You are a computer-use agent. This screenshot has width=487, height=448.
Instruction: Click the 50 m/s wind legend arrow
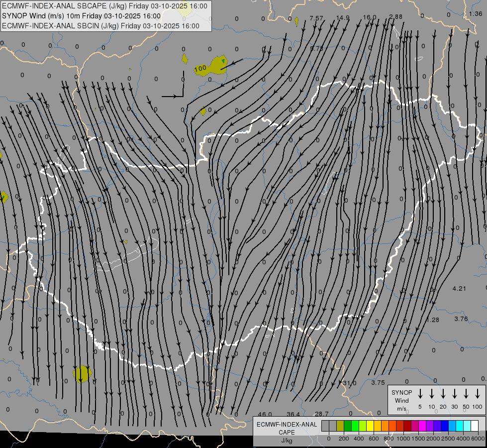pos(466,394)
